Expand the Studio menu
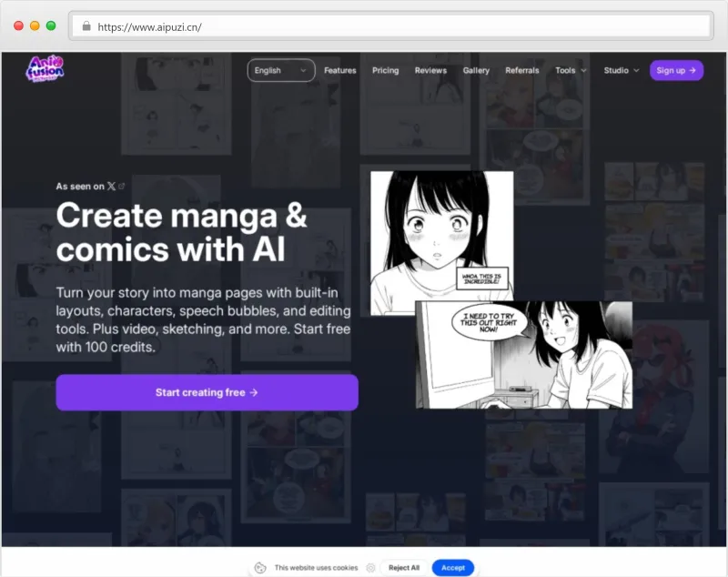The image size is (728, 577). pyautogui.click(x=622, y=71)
